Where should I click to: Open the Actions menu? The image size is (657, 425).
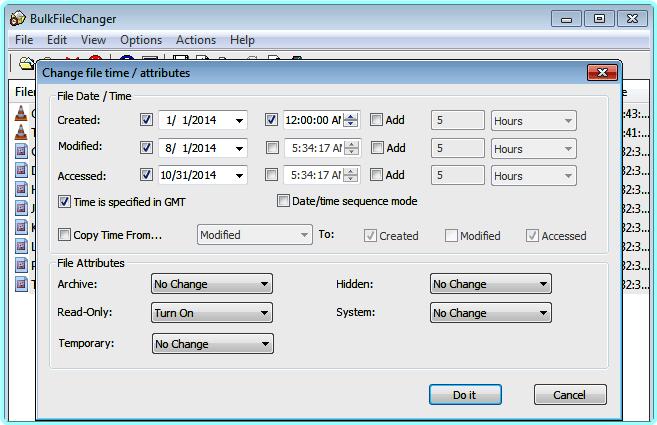coord(195,40)
